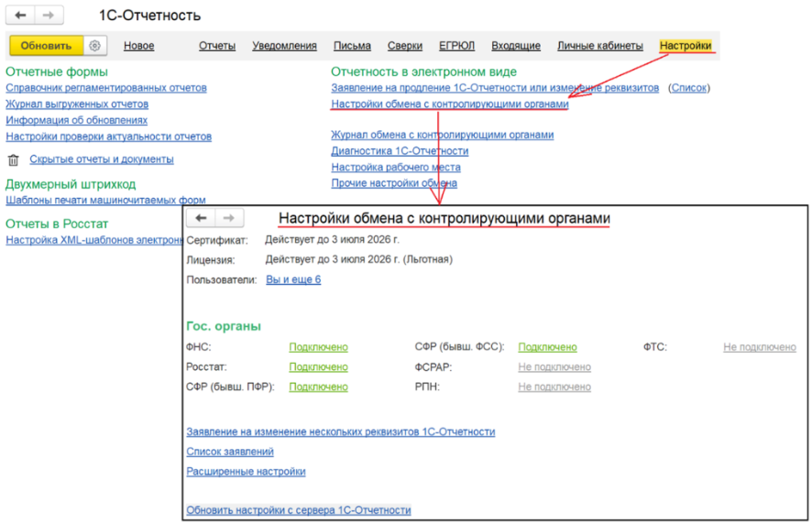
Task: Open Настройка XML-шаблонов link under Росстат
Action: pyautogui.click(x=93, y=240)
